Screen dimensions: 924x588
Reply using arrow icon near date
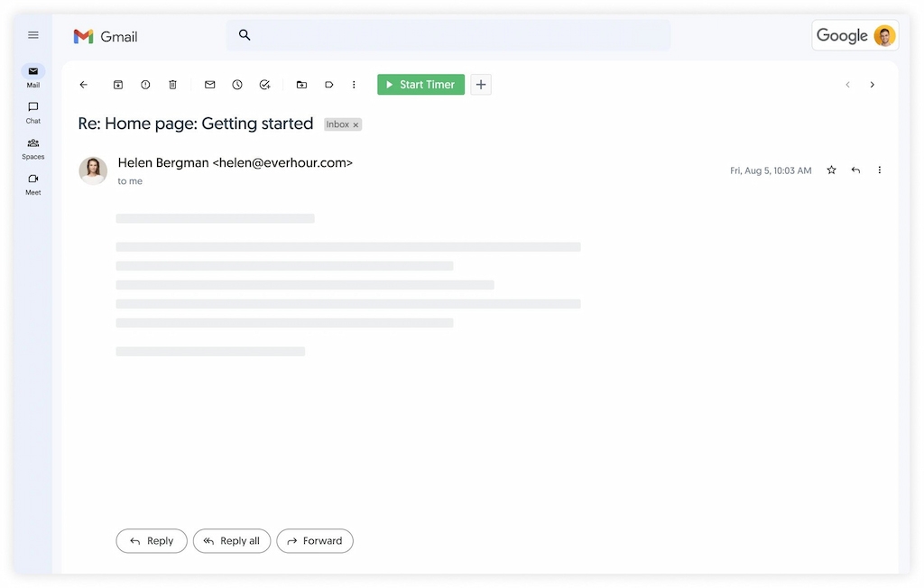point(855,170)
